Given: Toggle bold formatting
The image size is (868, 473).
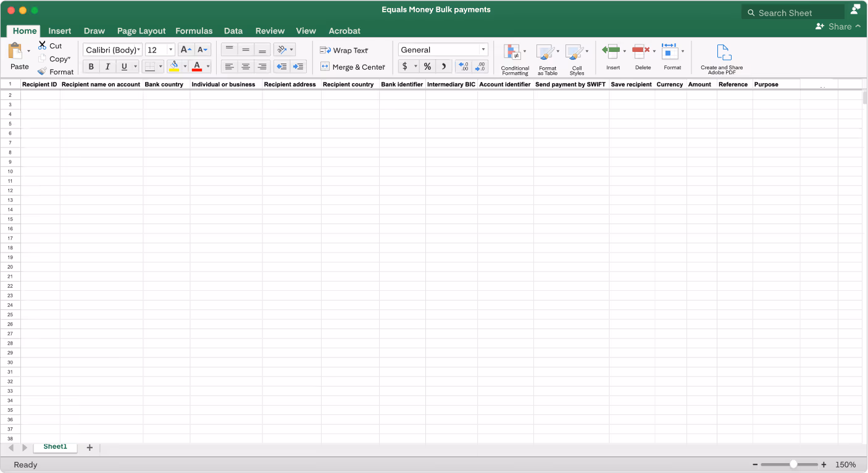Looking at the screenshot, I should [91, 67].
